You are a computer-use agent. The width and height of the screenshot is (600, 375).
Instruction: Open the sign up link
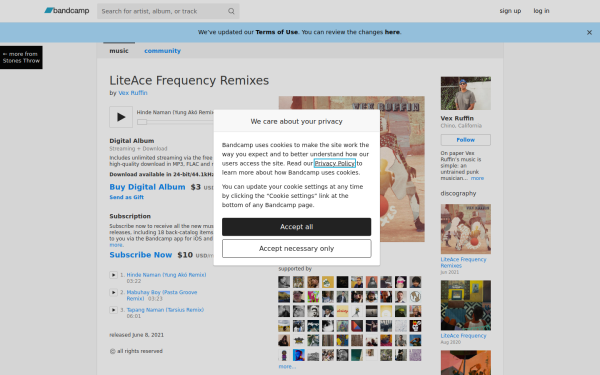(x=510, y=11)
